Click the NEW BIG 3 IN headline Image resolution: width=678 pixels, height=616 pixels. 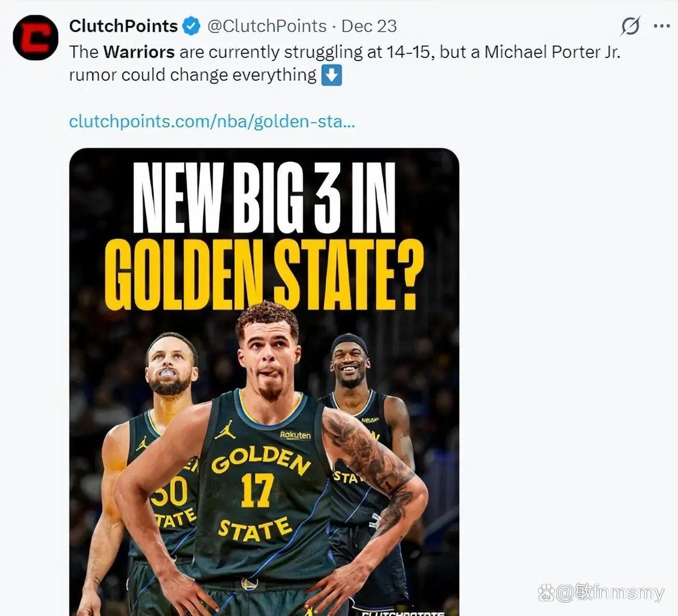(x=264, y=199)
